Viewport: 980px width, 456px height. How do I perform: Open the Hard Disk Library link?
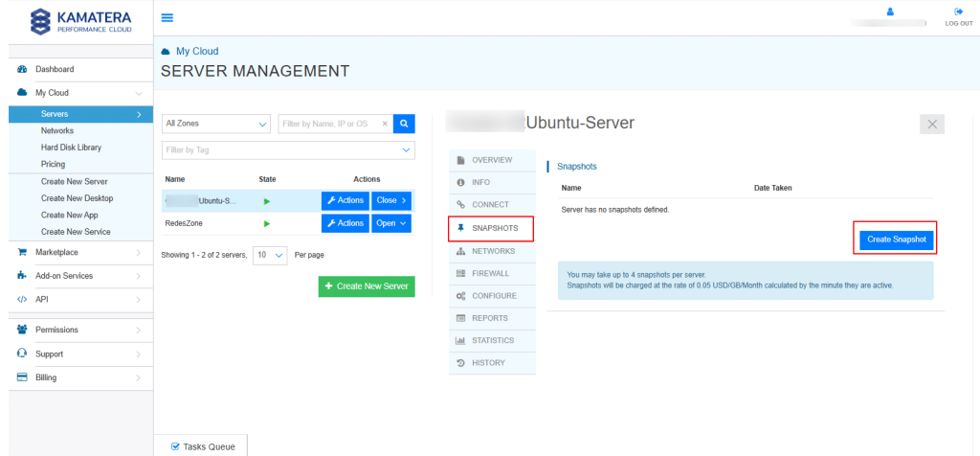point(71,148)
